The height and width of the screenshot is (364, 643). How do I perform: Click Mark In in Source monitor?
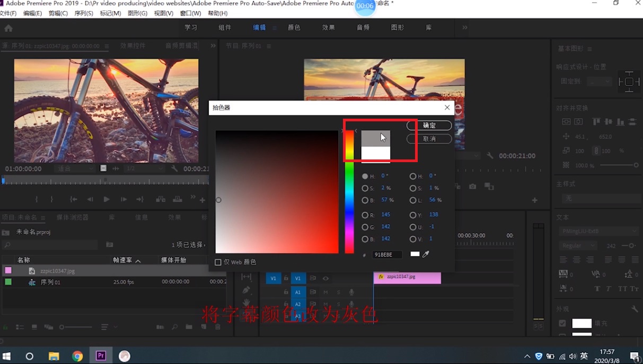(37, 199)
